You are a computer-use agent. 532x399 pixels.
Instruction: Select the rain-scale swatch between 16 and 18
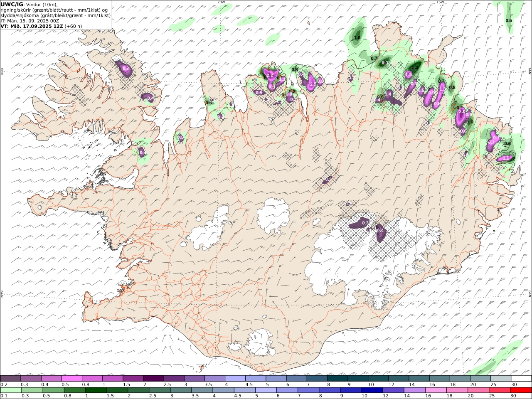pyautogui.click(x=436, y=390)
